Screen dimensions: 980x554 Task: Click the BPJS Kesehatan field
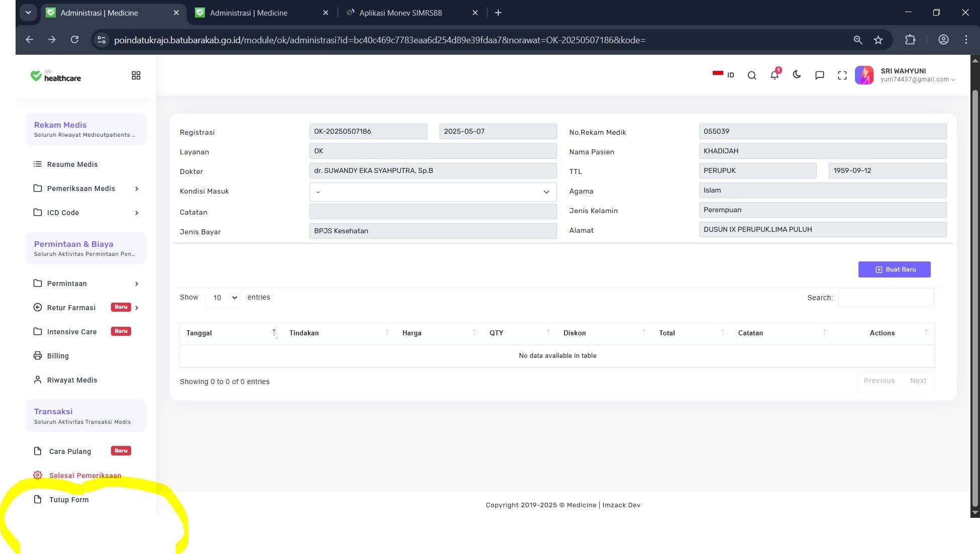[x=432, y=231]
